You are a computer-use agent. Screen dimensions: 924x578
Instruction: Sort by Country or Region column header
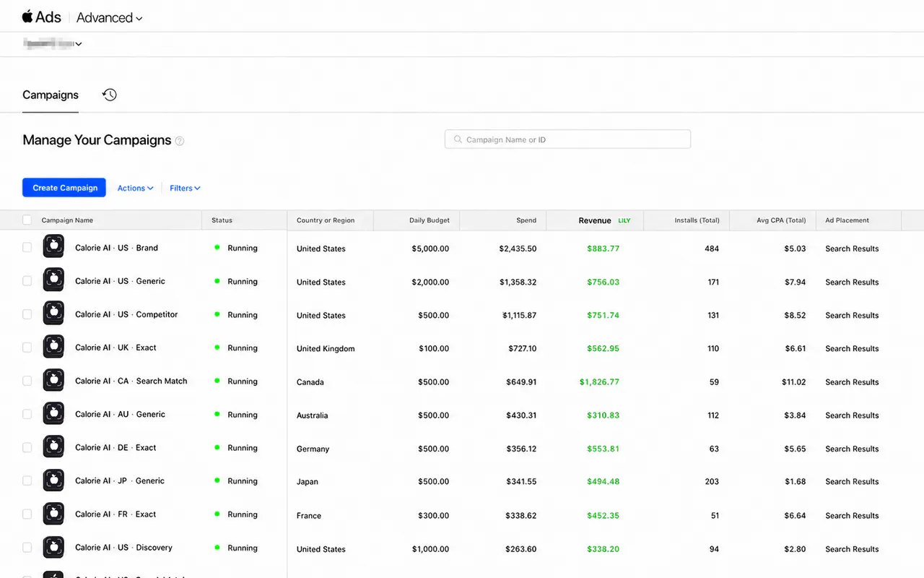click(x=326, y=220)
